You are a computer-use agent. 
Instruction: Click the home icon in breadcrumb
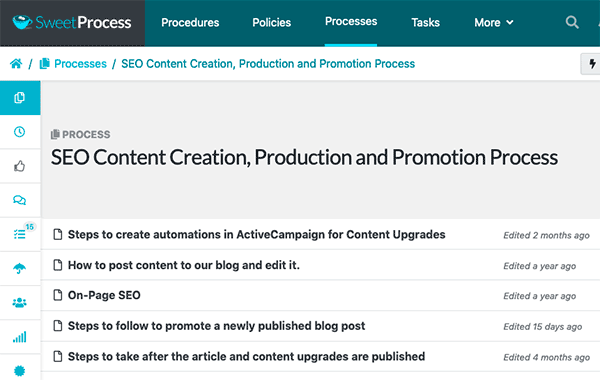pyautogui.click(x=16, y=64)
